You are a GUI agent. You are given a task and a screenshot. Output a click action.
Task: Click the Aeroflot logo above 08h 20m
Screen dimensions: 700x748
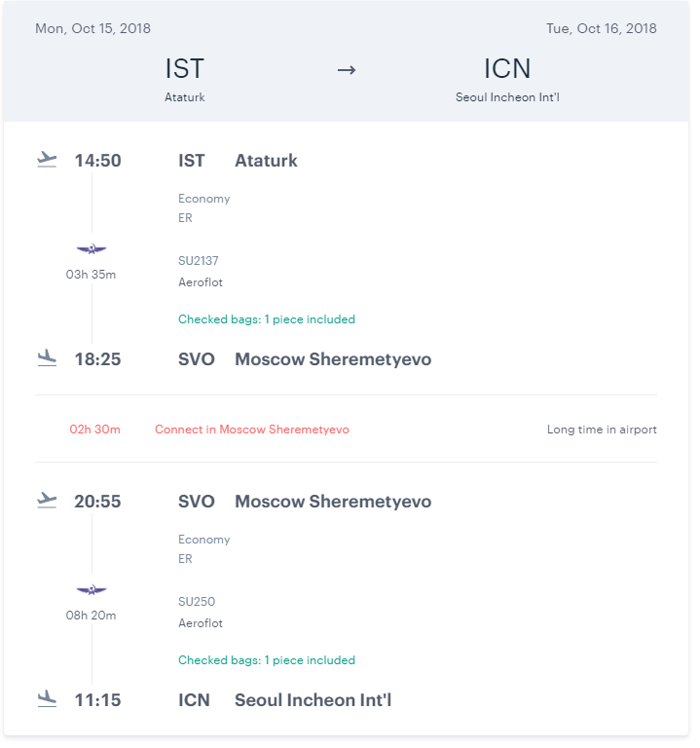[92, 591]
